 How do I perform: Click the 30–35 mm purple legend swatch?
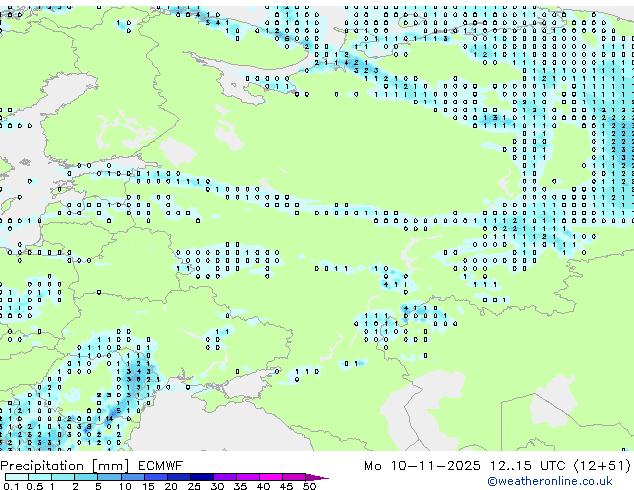click(225, 477)
